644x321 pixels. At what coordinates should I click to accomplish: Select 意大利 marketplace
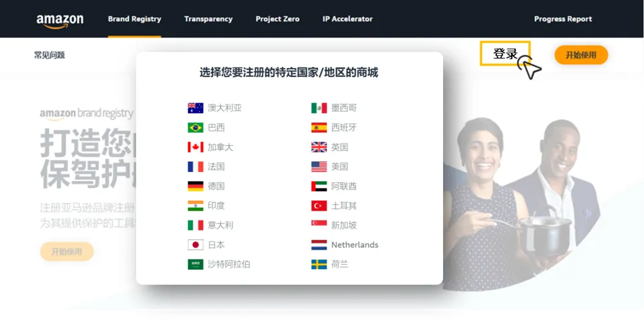click(221, 225)
